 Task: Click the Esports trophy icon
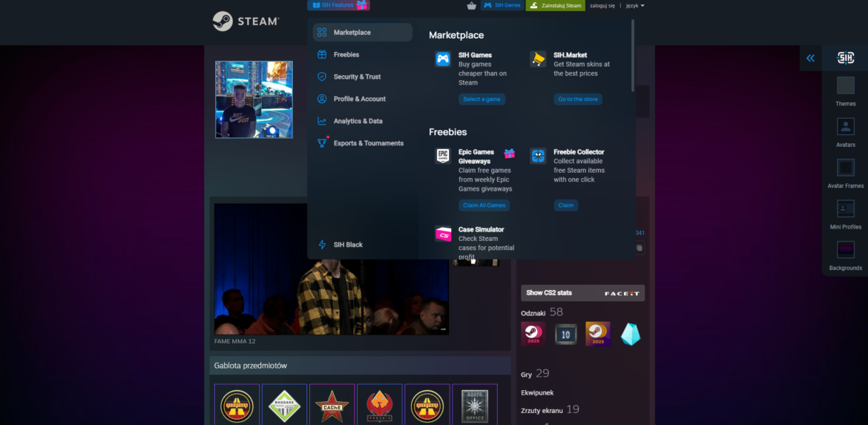(322, 142)
